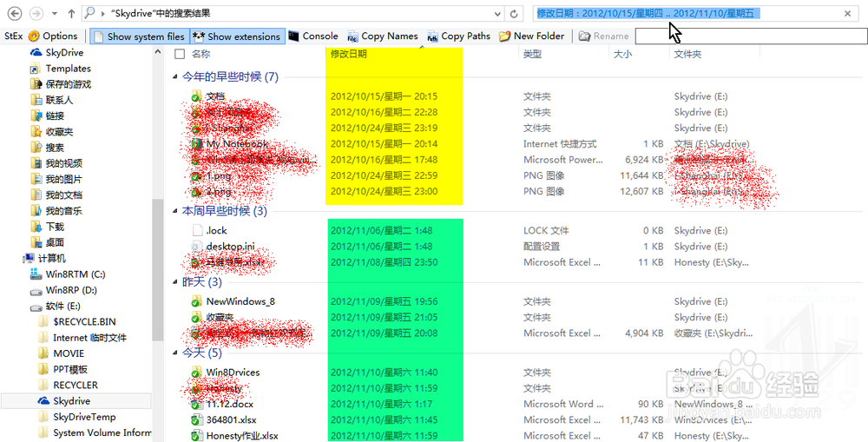Select the desktop.ini file
This screenshot has height=442, width=868.
pos(230,247)
